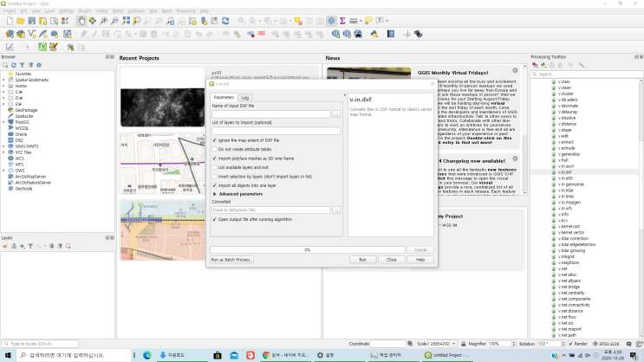Screen dimensions: 644x362
Task: Click the Help button in v.in.dxf dialog
Action: [420, 260]
